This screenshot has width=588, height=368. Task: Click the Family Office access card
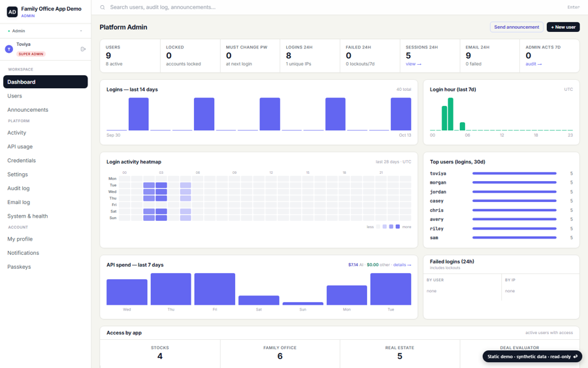pos(280,354)
